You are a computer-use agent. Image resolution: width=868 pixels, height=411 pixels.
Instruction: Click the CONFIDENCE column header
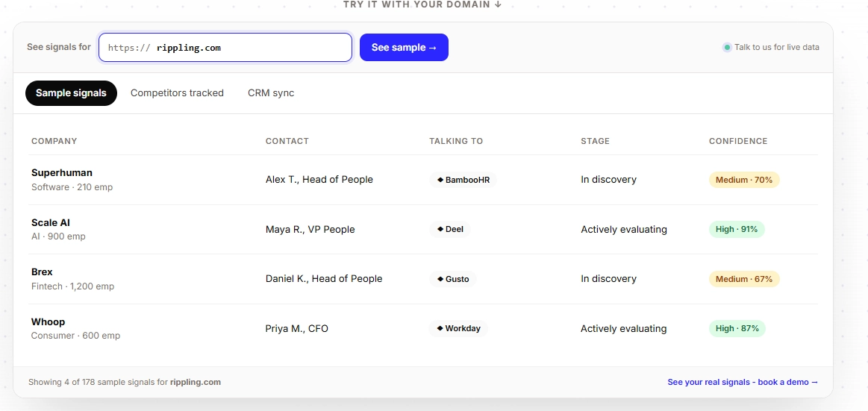pyautogui.click(x=738, y=141)
